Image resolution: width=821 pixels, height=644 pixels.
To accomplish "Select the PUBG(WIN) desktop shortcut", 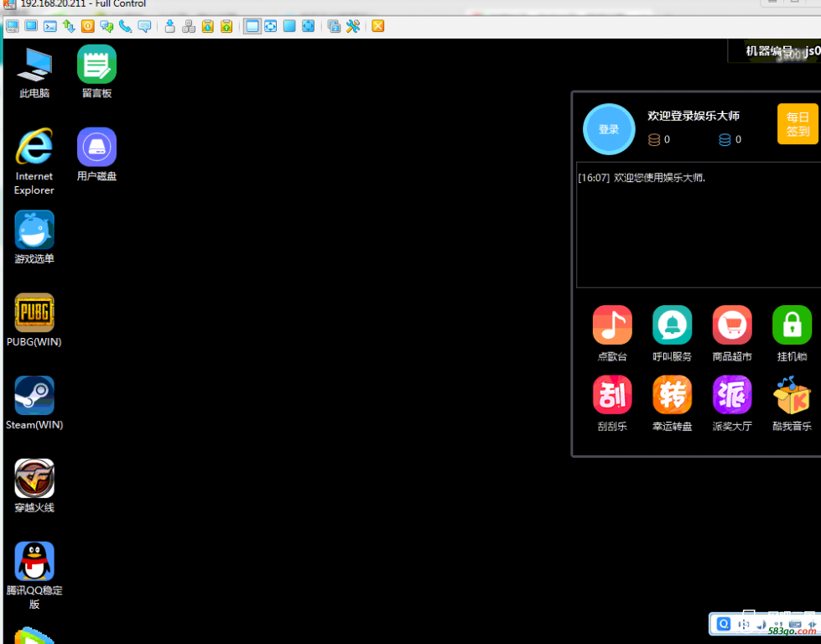I will [34, 314].
